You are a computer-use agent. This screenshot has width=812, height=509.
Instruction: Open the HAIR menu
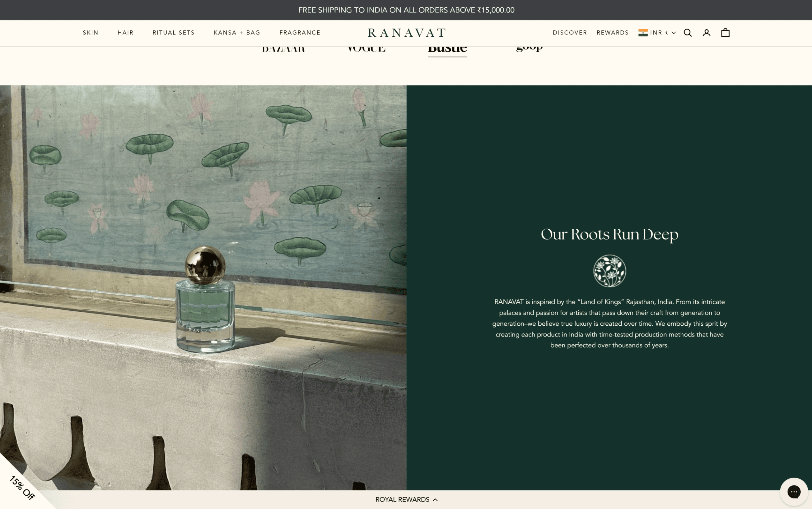[x=125, y=33]
